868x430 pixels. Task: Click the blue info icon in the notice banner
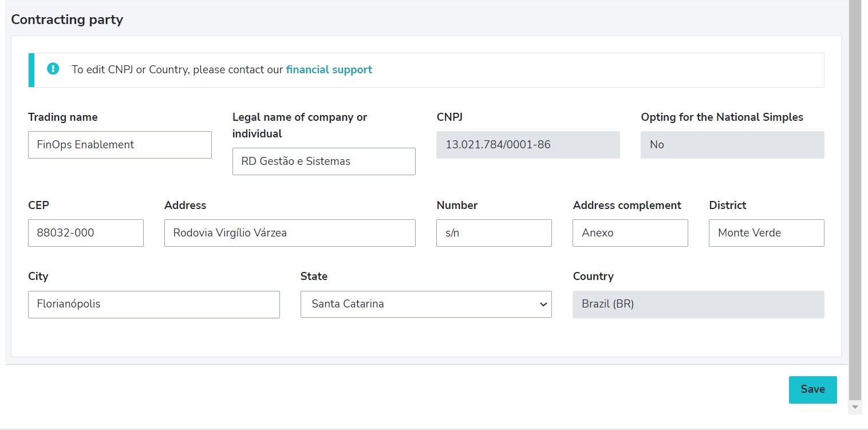pyautogui.click(x=53, y=69)
